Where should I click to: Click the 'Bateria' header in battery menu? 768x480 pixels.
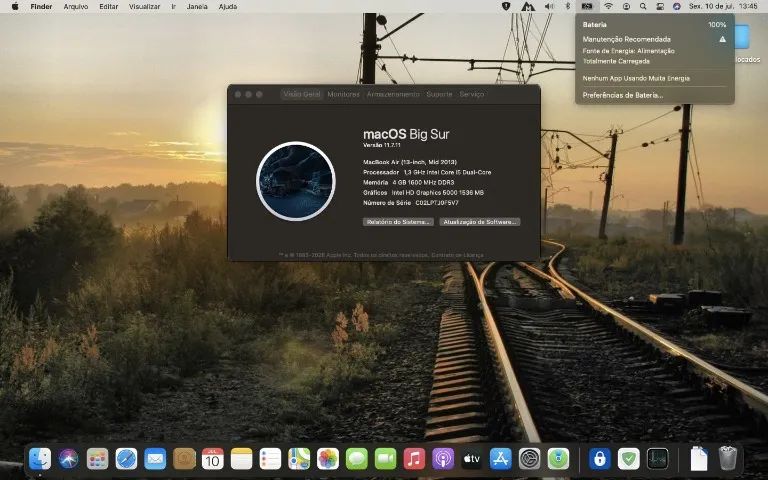[595, 24]
